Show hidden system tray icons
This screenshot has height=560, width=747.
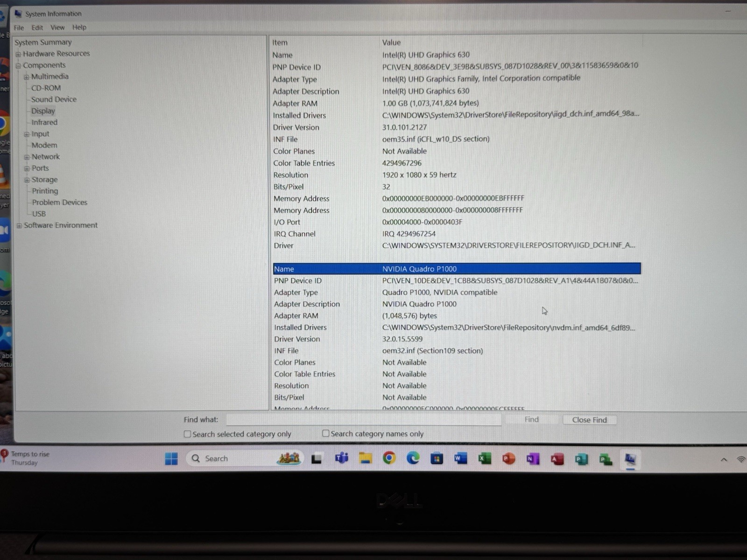[724, 460]
